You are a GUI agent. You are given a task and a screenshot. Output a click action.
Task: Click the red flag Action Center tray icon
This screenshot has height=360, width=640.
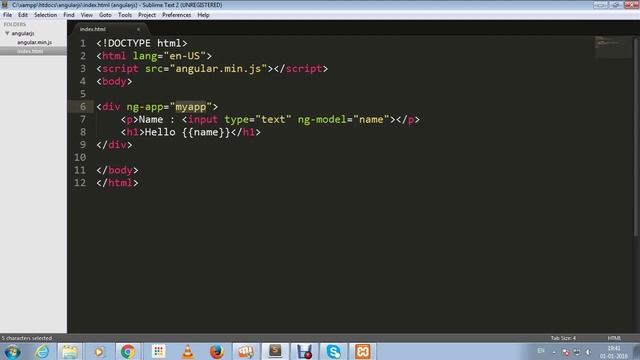tap(566, 352)
